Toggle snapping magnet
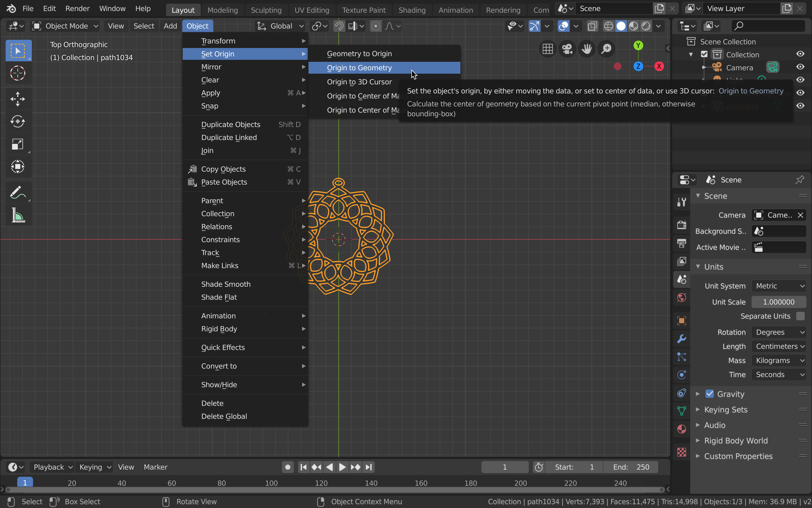This screenshot has height=508, width=812. (x=339, y=26)
